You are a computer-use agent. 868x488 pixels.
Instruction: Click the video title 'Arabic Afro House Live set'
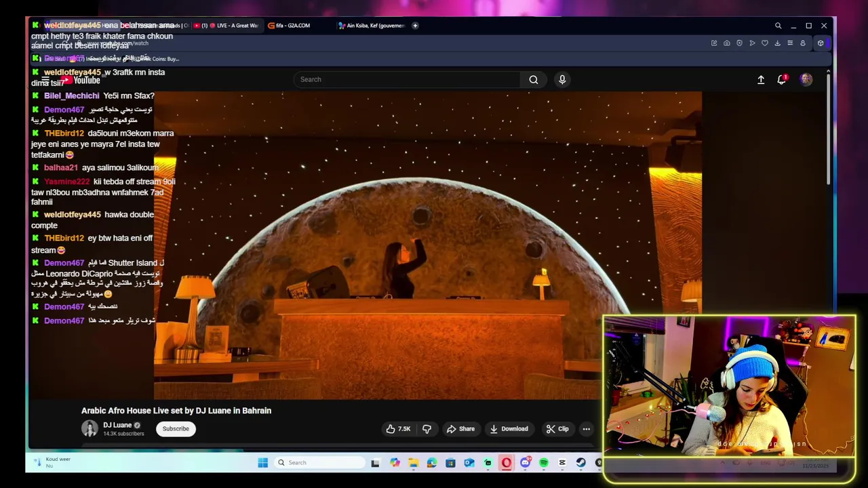coord(176,411)
